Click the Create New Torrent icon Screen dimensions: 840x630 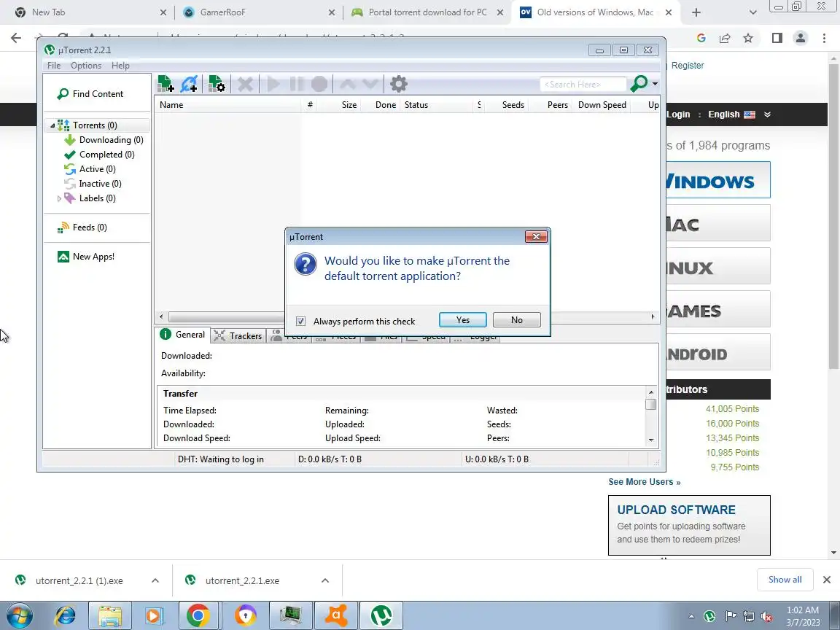[x=217, y=84]
